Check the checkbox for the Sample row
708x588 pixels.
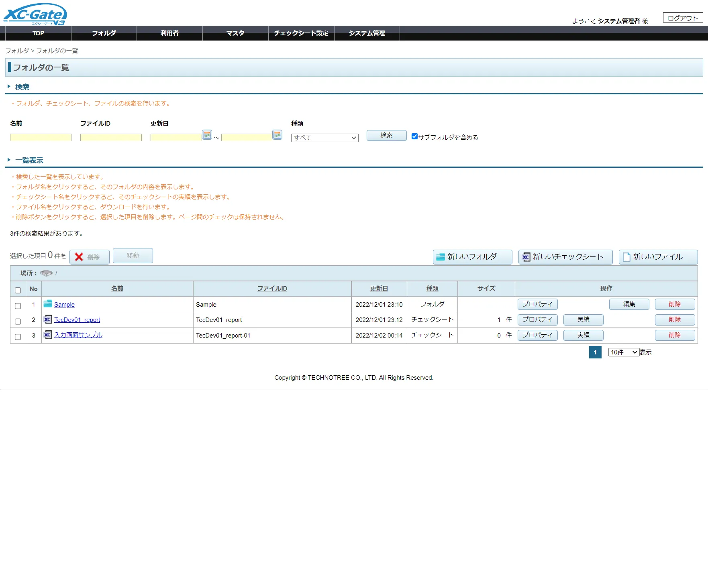tap(18, 306)
